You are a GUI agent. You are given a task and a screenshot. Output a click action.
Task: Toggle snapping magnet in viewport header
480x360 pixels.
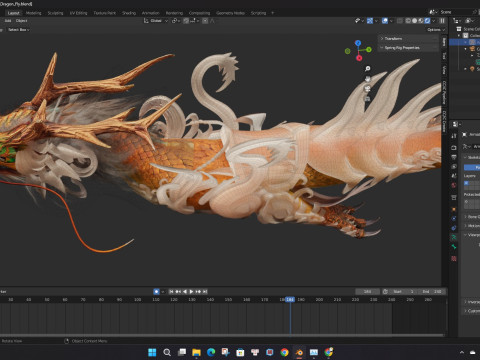(186, 21)
